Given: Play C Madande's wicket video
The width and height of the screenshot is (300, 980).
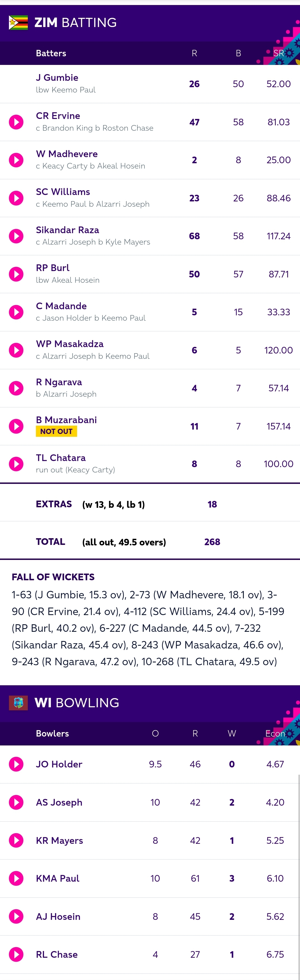Looking at the screenshot, I should pyautogui.click(x=16, y=312).
